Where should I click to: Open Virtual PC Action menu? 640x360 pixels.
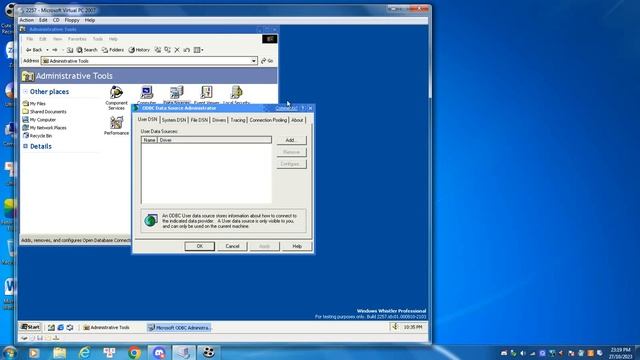(27, 20)
